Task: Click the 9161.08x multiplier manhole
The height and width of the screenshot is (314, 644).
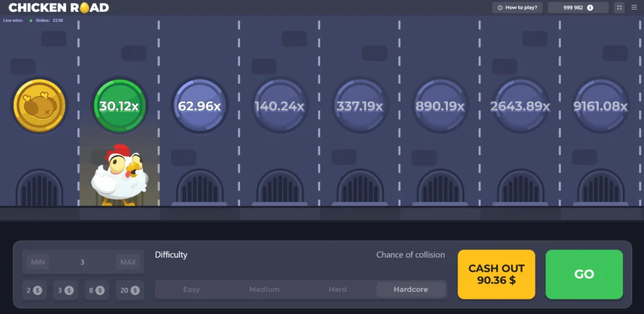Action: tap(601, 106)
